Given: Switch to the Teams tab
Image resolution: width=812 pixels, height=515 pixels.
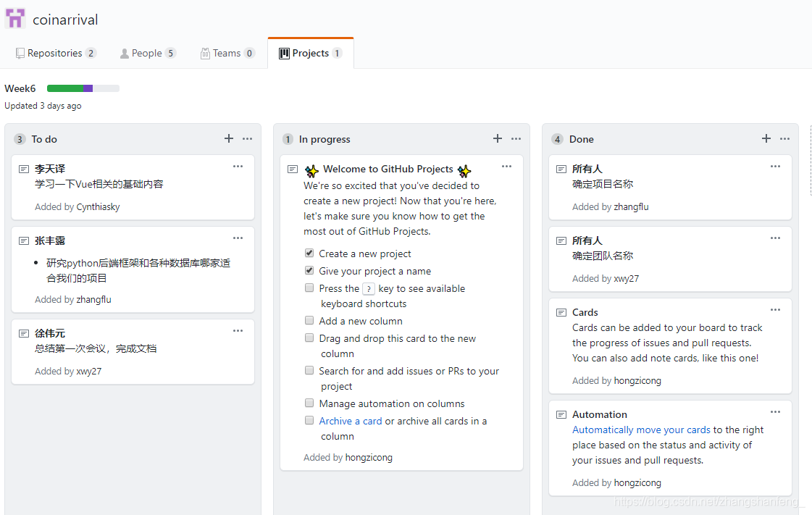Looking at the screenshot, I should [228, 54].
